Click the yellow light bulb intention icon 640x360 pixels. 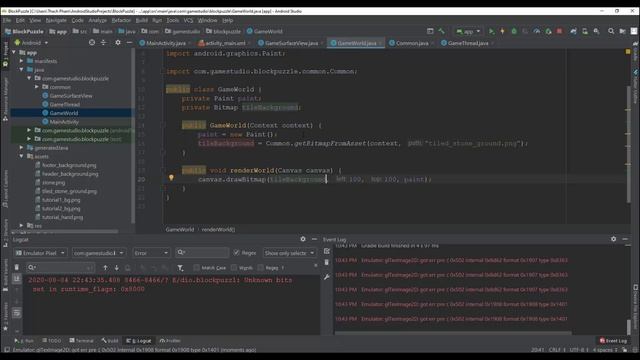tap(171, 178)
